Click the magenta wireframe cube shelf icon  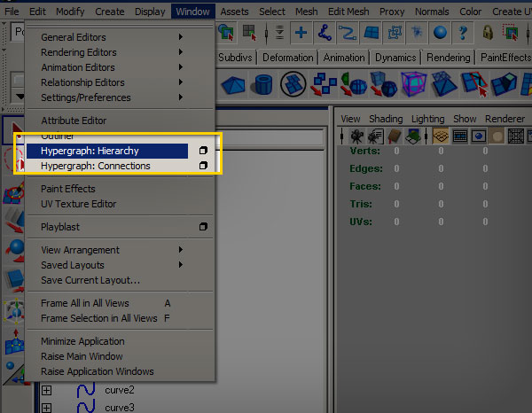point(413,84)
